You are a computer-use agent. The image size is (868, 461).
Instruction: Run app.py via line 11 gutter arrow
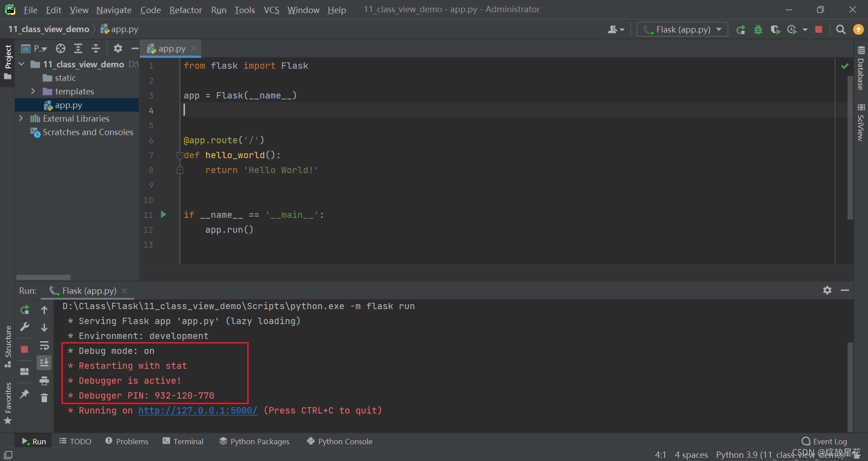[164, 215]
